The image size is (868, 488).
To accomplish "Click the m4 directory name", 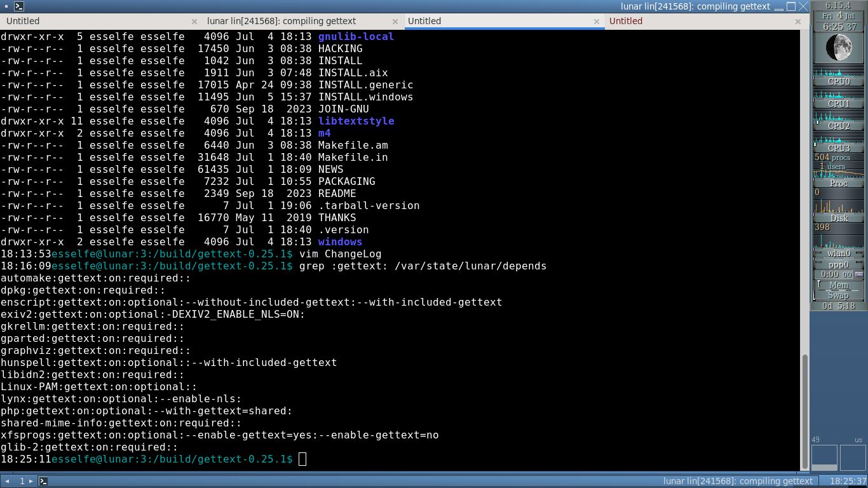I will point(324,133).
